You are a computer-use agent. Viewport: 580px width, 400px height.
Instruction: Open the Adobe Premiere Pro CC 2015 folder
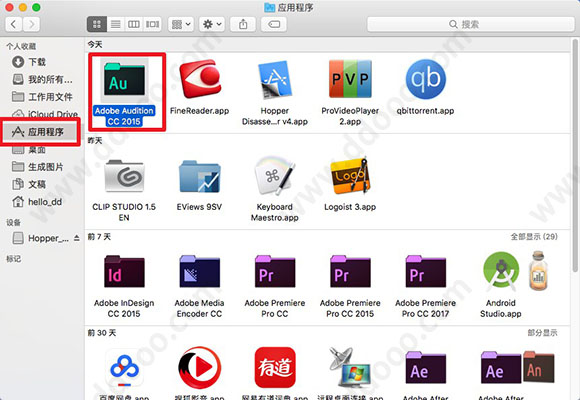point(350,272)
